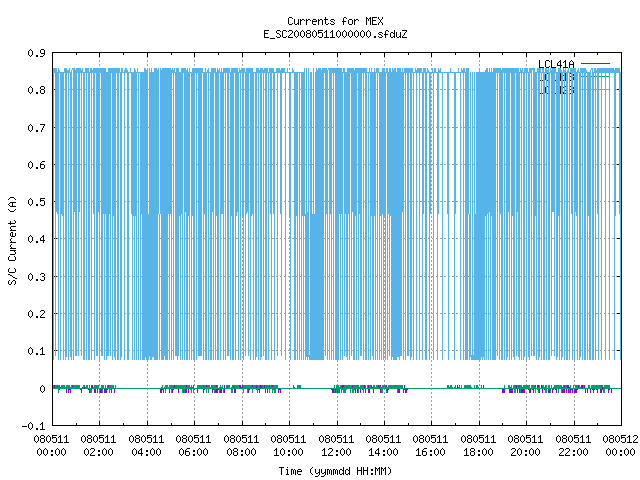640x480 pixels.
Task: Click the 080511 00:00 x-axis tick label
Action: 51,446
